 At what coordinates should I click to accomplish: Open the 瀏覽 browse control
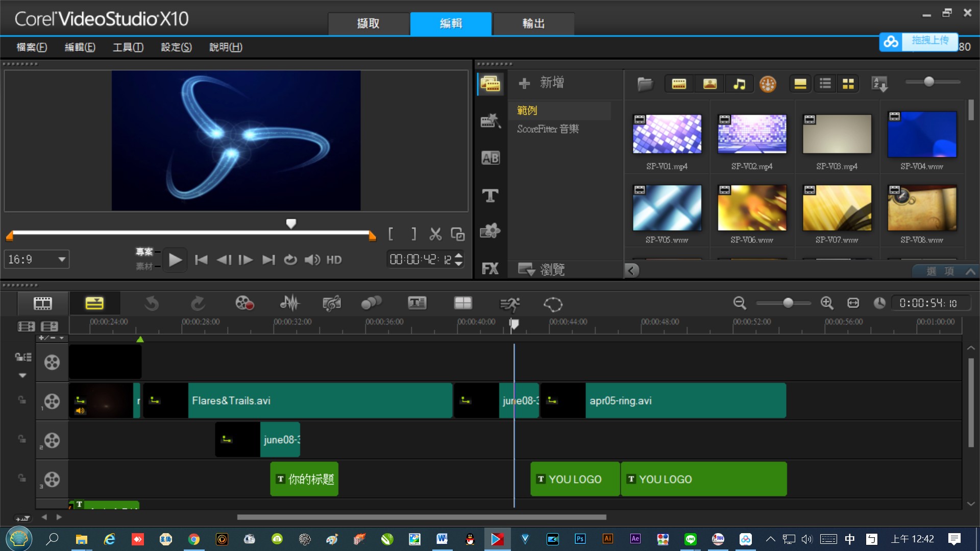(x=542, y=269)
